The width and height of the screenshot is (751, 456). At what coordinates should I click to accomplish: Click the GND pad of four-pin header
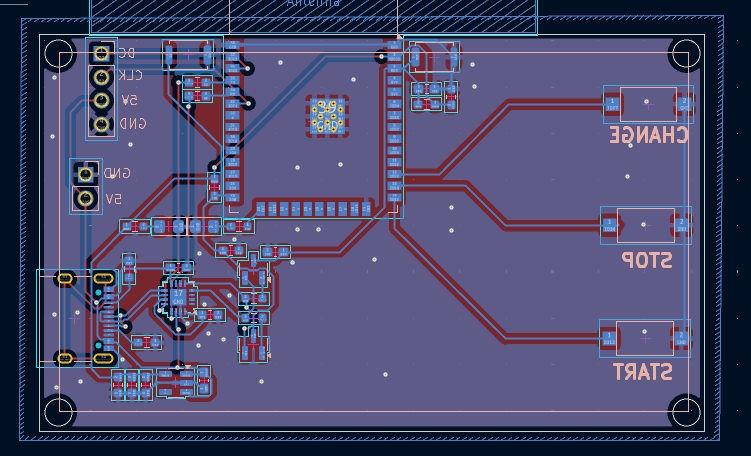101,124
